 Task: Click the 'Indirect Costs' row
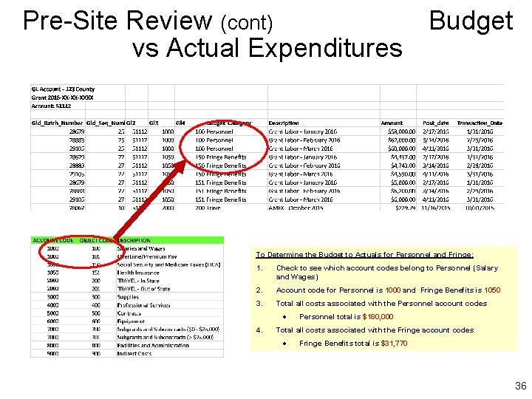point(134,353)
